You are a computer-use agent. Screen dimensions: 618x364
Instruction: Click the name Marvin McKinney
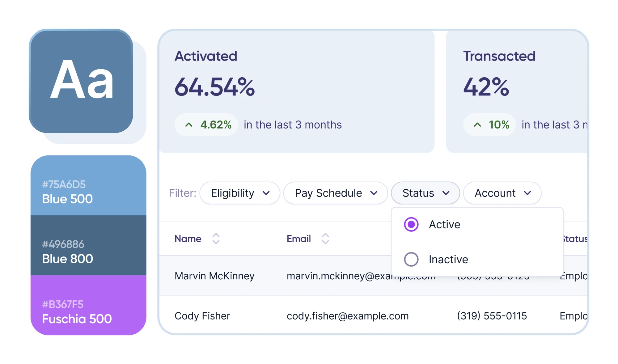[214, 276]
